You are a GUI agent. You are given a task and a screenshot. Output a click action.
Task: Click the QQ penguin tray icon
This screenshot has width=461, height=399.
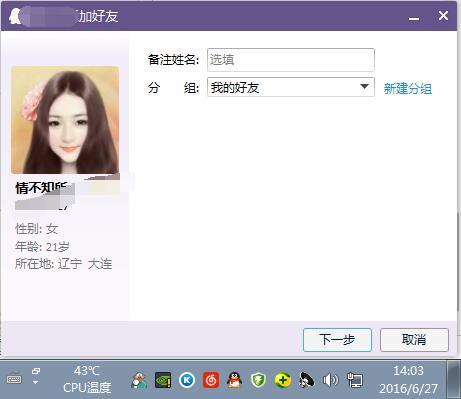234,380
